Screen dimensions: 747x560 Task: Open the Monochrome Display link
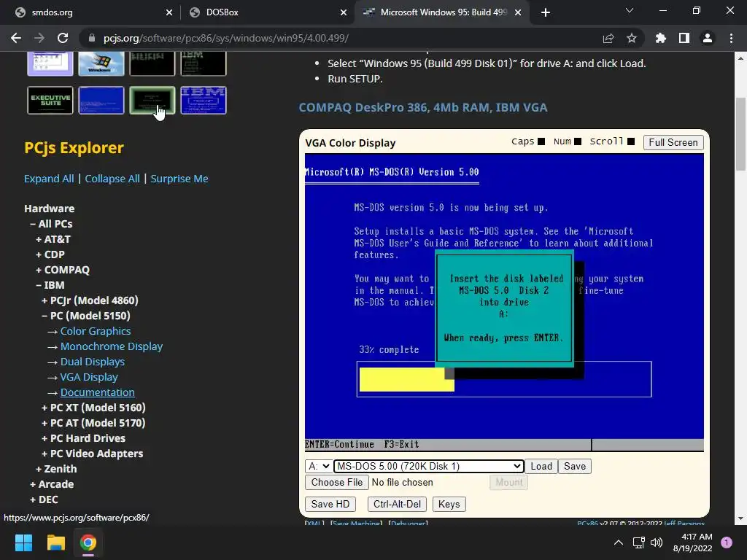(x=112, y=346)
